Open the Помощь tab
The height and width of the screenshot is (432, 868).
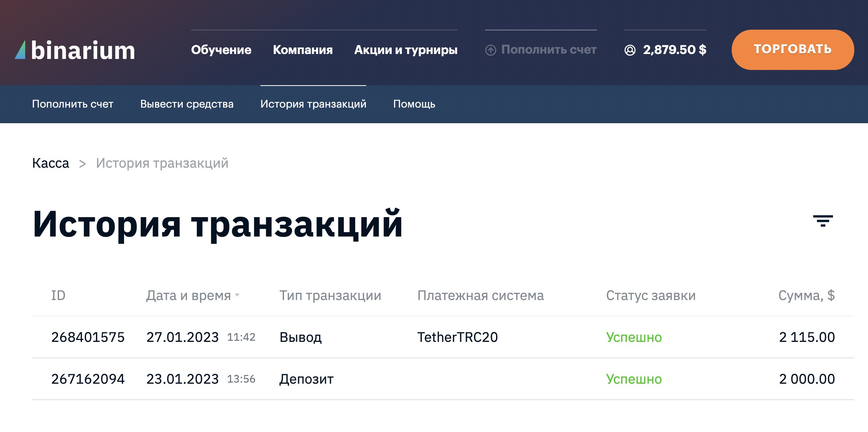click(414, 104)
